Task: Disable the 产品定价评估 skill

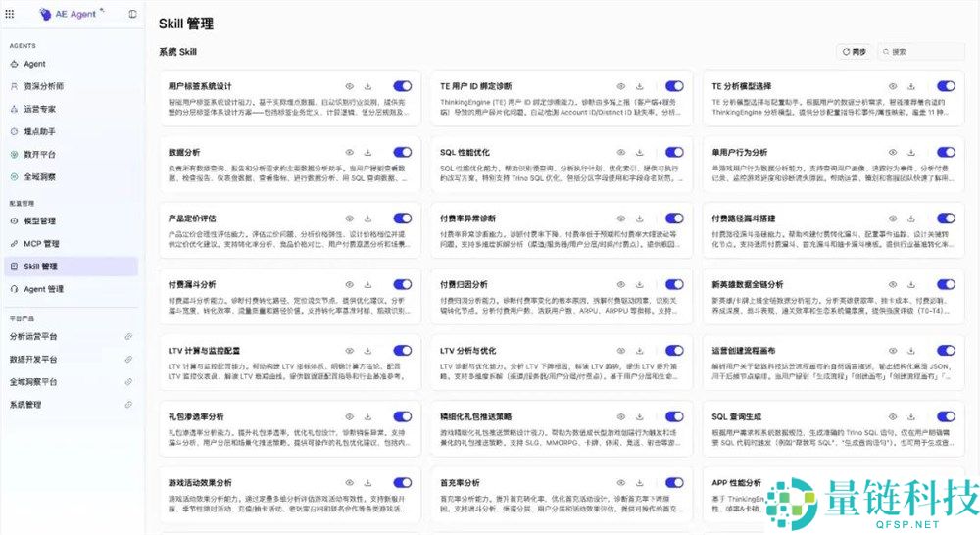Action: (x=403, y=219)
